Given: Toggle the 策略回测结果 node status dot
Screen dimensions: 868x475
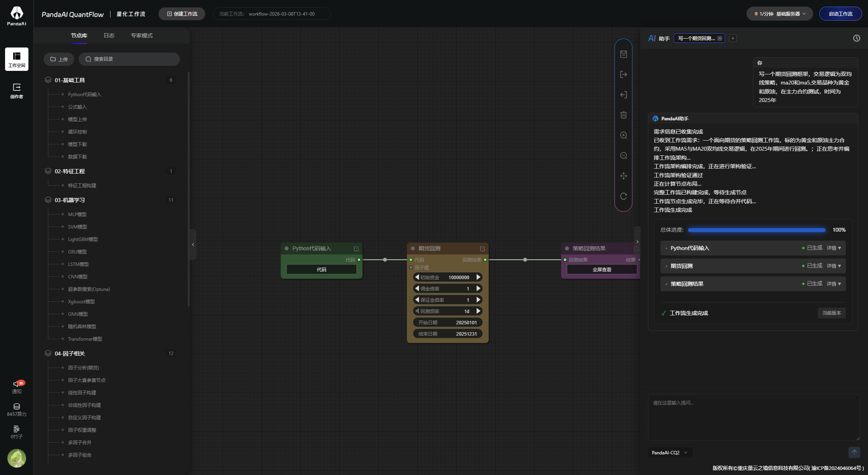Looking at the screenshot, I should (567, 248).
